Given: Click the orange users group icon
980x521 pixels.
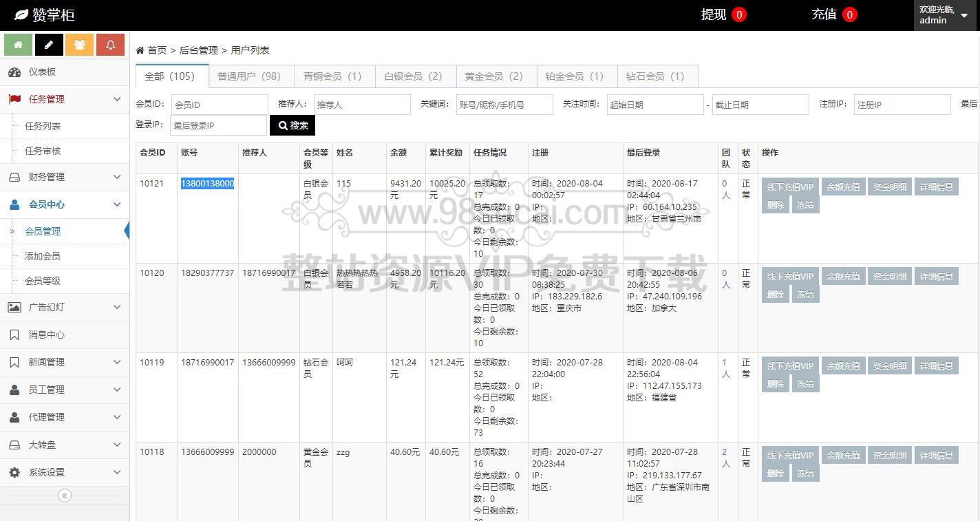Looking at the screenshot, I should (80, 45).
